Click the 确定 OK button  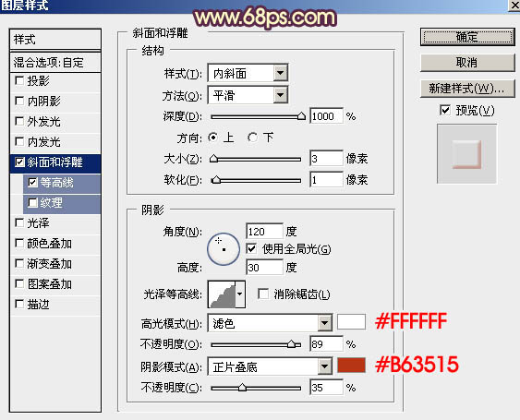point(467,37)
